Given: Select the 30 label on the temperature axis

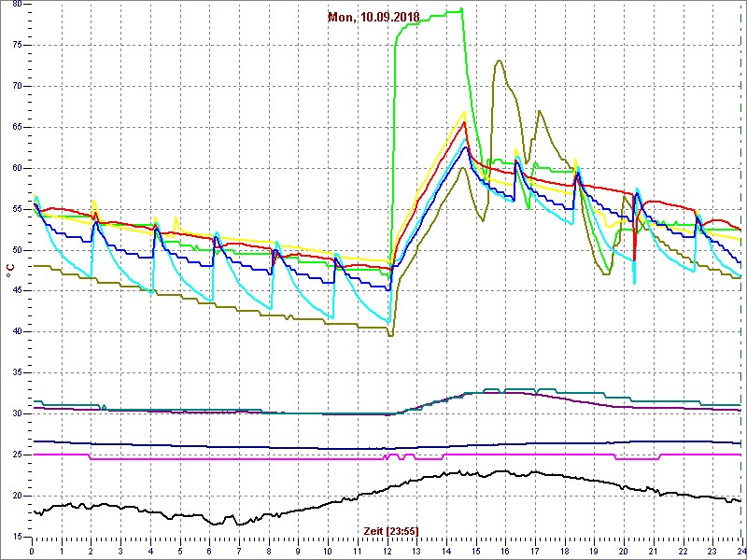Looking at the screenshot, I should (x=16, y=413).
